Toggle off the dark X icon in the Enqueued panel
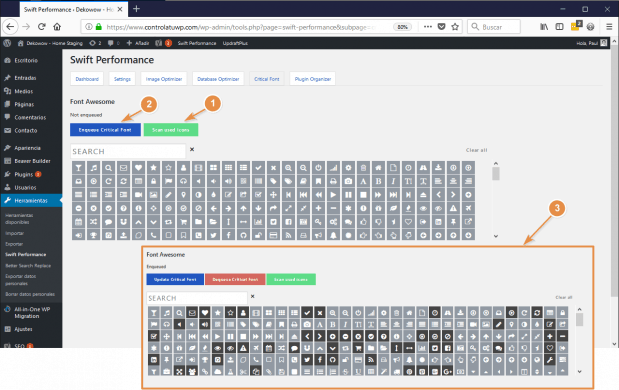The height and width of the screenshot is (390, 619). [x=319, y=313]
